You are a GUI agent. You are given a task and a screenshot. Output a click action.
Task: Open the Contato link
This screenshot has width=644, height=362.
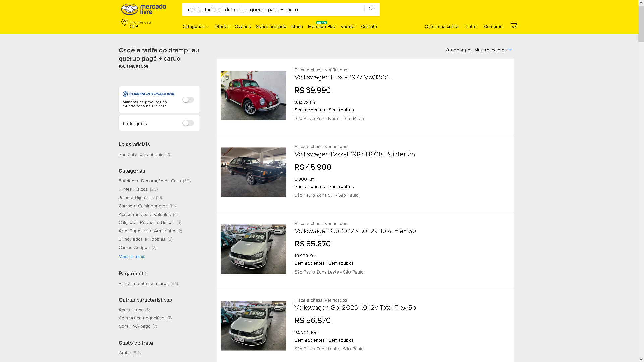pos(369,26)
